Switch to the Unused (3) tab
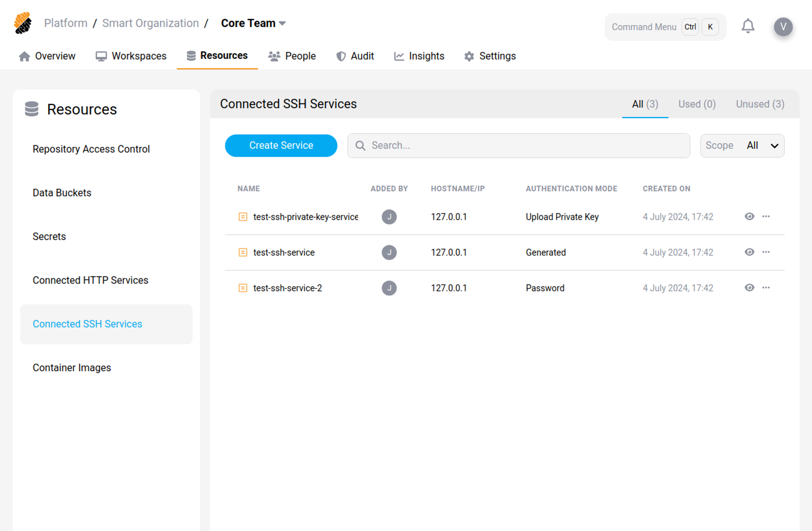Screen dimensions: 812x531 click(760, 104)
